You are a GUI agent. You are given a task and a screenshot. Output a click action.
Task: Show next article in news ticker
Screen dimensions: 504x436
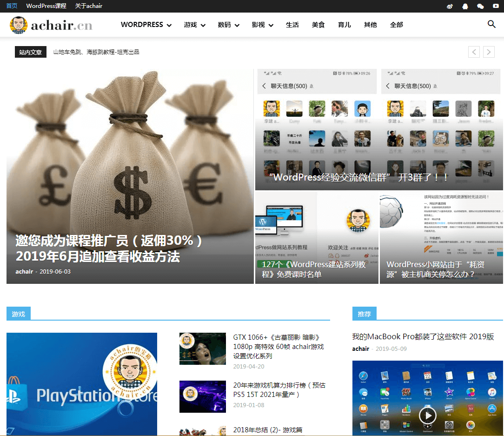(x=489, y=52)
